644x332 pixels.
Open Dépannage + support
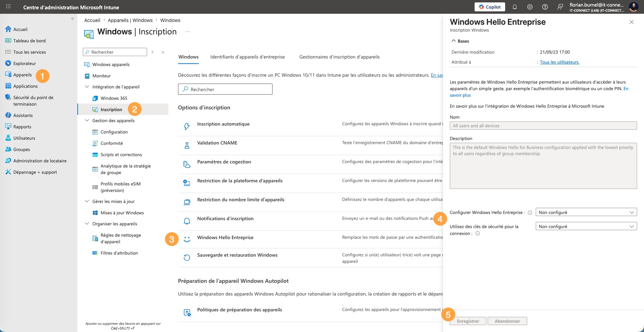35,172
